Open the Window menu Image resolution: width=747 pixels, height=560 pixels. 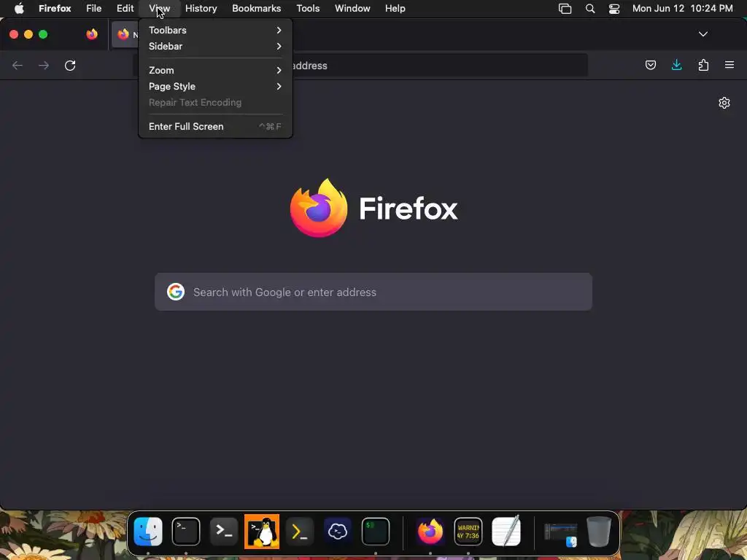click(x=352, y=8)
